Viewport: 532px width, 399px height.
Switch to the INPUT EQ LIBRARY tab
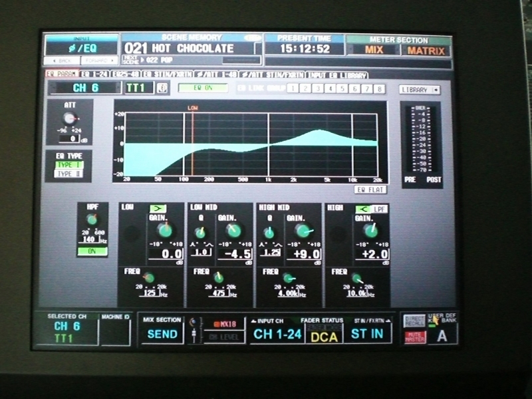tap(337, 75)
